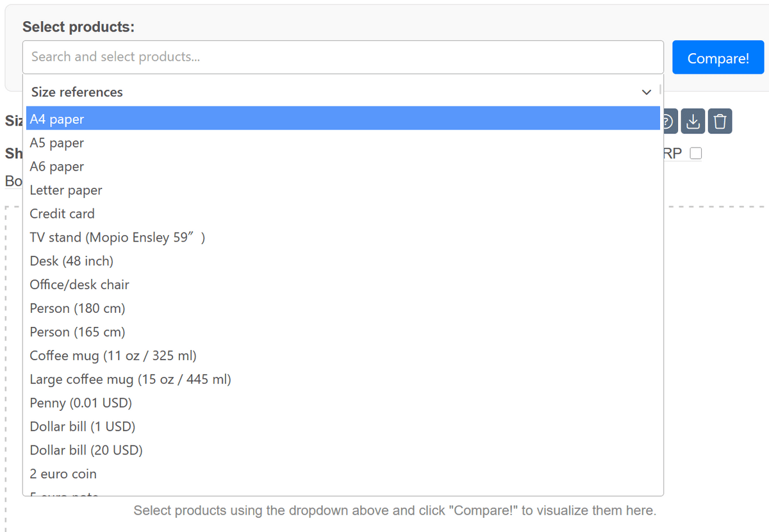769x532 pixels.
Task: Choose the Credit card option
Action: click(x=62, y=213)
